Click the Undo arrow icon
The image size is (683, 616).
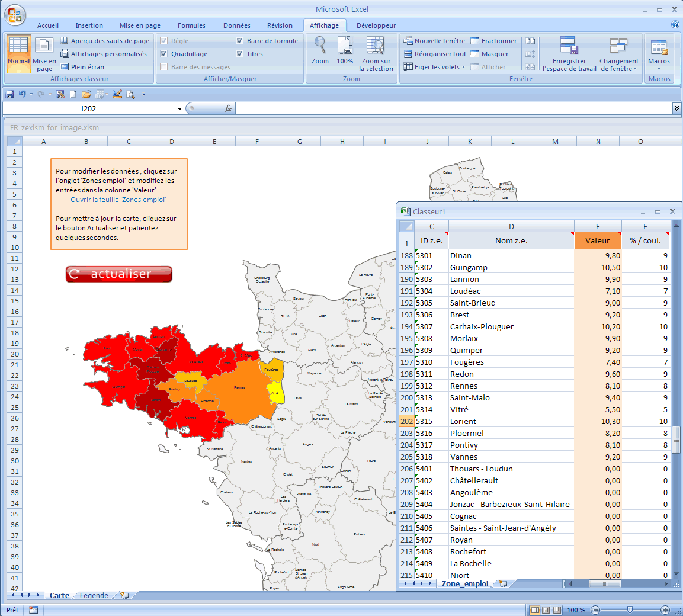23,94
